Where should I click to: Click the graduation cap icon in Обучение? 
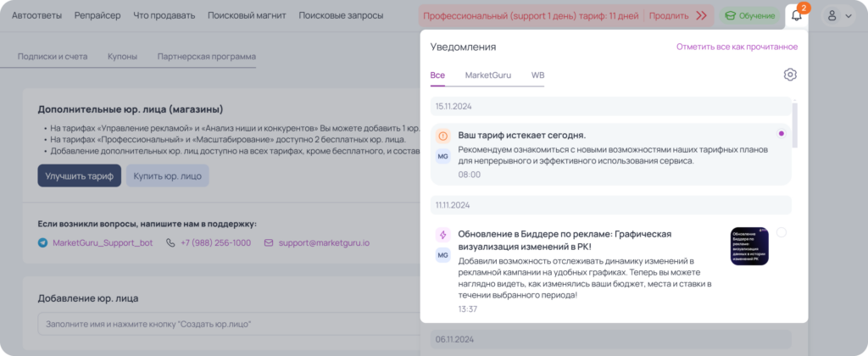(731, 16)
